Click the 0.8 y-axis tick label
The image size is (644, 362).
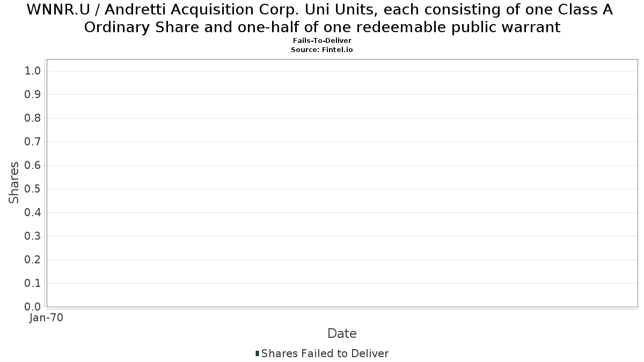pyautogui.click(x=33, y=118)
